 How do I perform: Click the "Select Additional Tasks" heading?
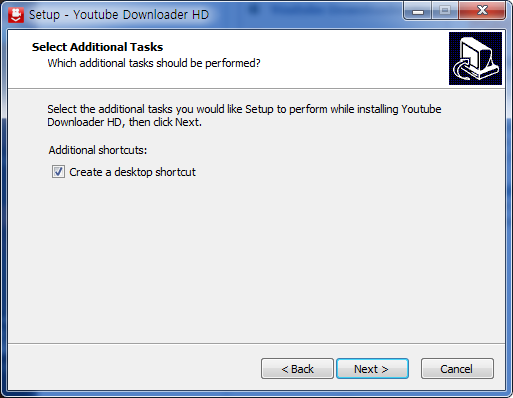coord(97,47)
